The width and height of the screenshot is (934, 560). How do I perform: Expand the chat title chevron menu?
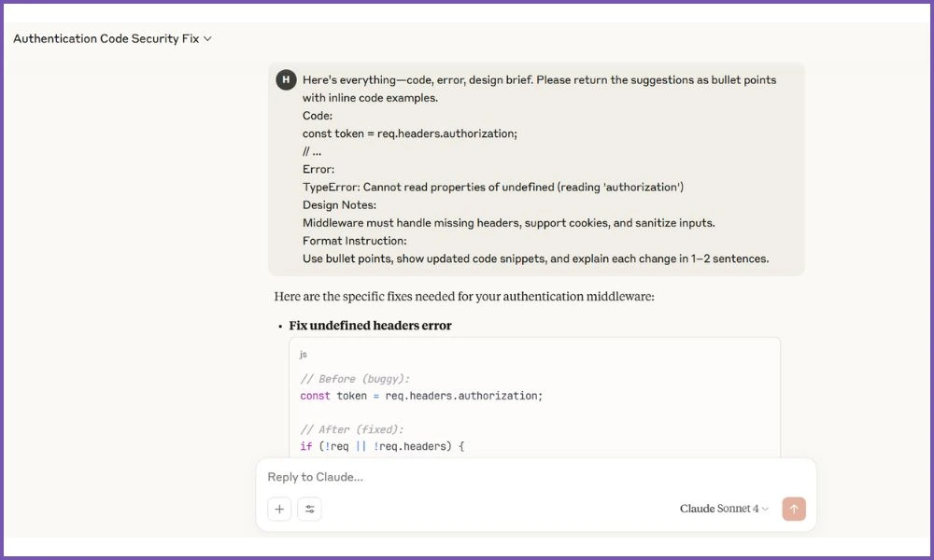[207, 39]
